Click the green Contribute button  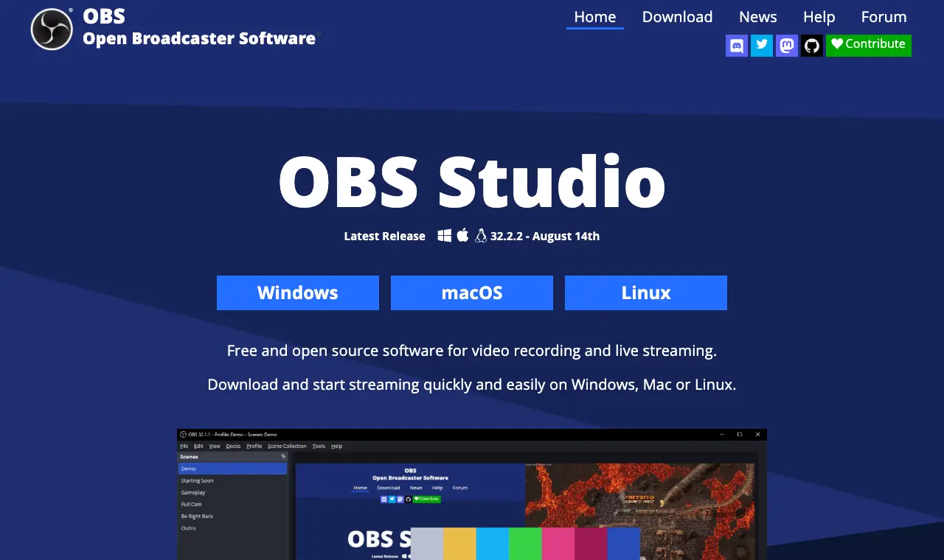[869, 46]
